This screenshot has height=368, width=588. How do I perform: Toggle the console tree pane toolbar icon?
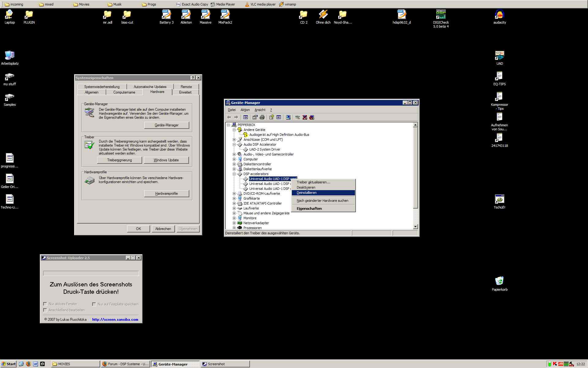click(x=246, y=117)
